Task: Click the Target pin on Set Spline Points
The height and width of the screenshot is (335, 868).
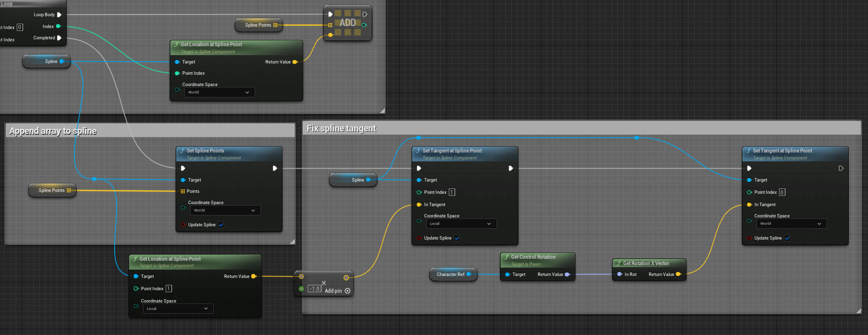Action: (x=183, y=180)
